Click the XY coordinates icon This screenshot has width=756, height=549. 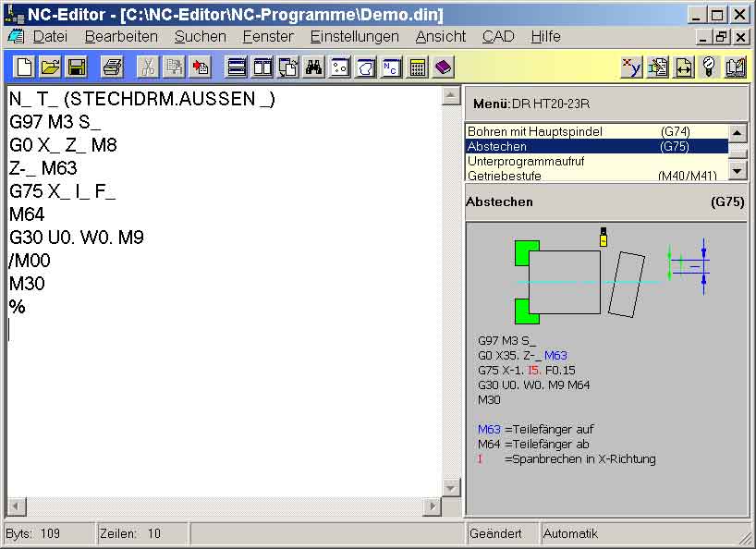pyautogui.click(x=631, y=67)
